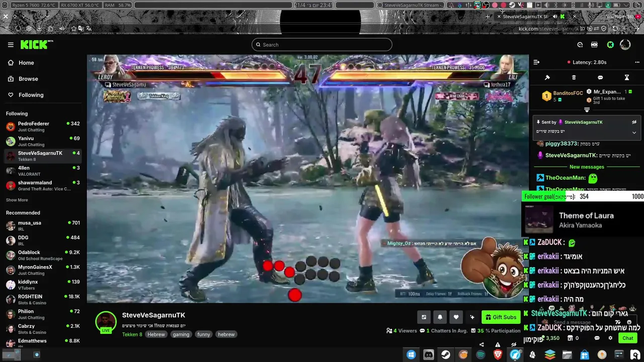
Task: Open recommended channel MyronGainesX
Action: tap(43, 270)
